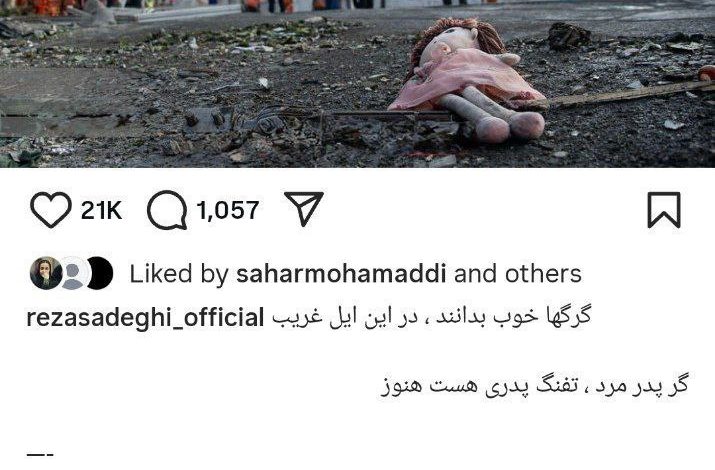
Task: Tap the black half-moon liker avatar
Action: (x=99, y=274)
